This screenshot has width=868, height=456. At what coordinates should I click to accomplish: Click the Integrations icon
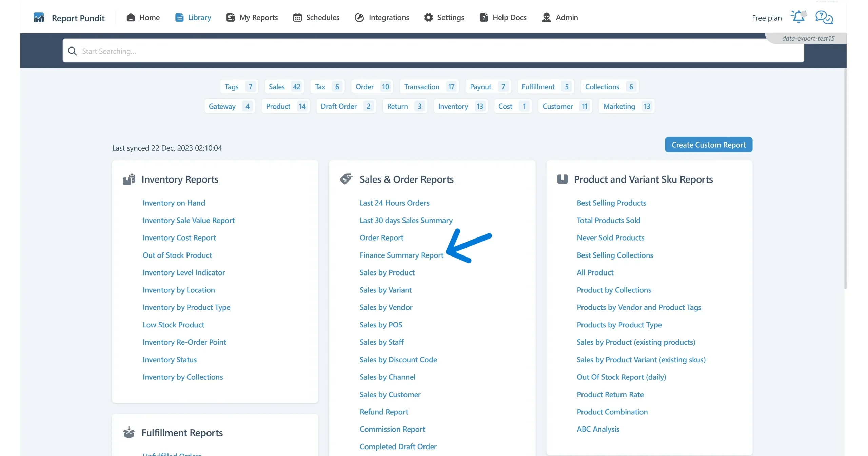[x=359, y=17]
